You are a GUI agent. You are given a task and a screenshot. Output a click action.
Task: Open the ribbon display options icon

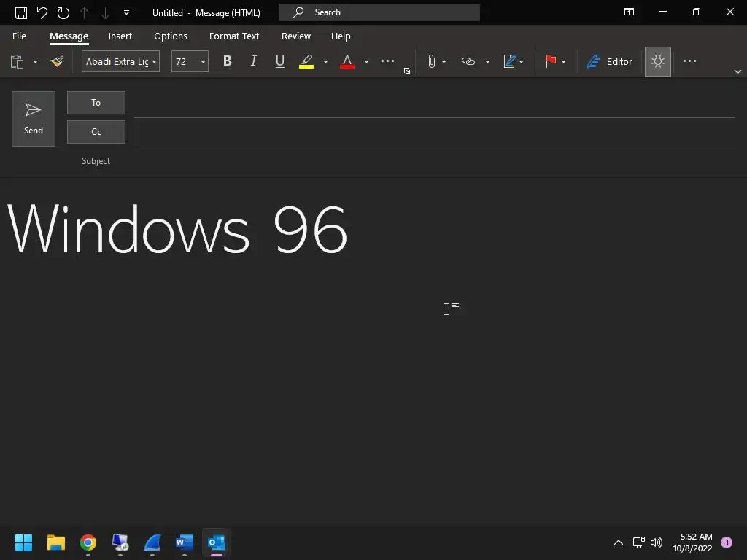pyautogui.click(x=629, y=12)
